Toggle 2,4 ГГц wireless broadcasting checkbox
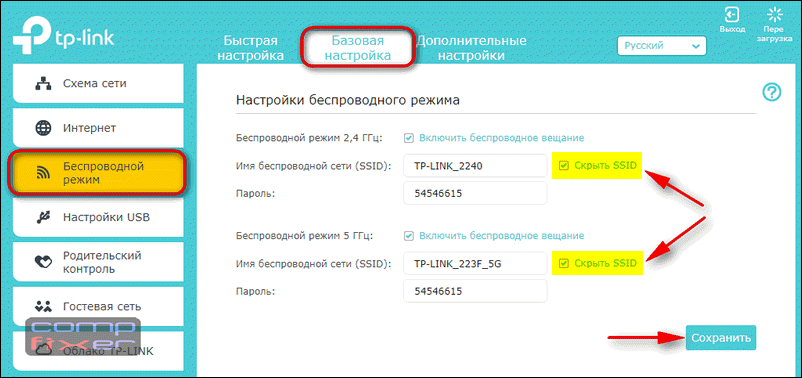Image resolution: width=802 pixels, height=378 pixels. click(x=409, y=138)
